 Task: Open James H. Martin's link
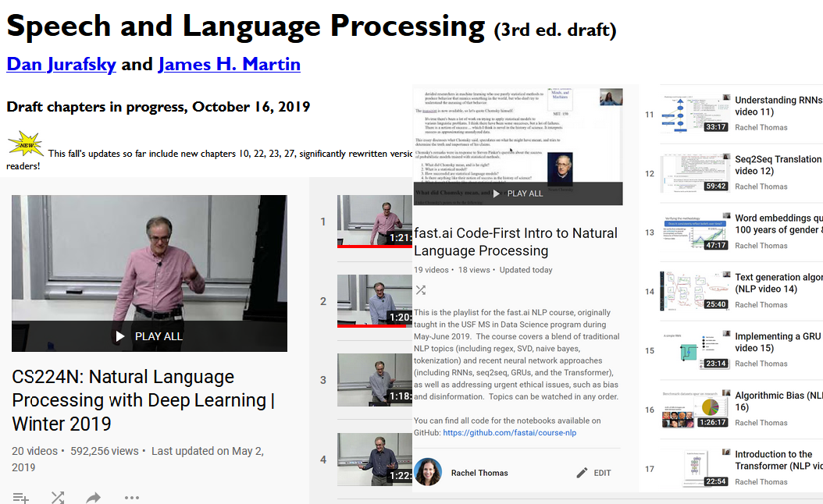tap(229, 64)
